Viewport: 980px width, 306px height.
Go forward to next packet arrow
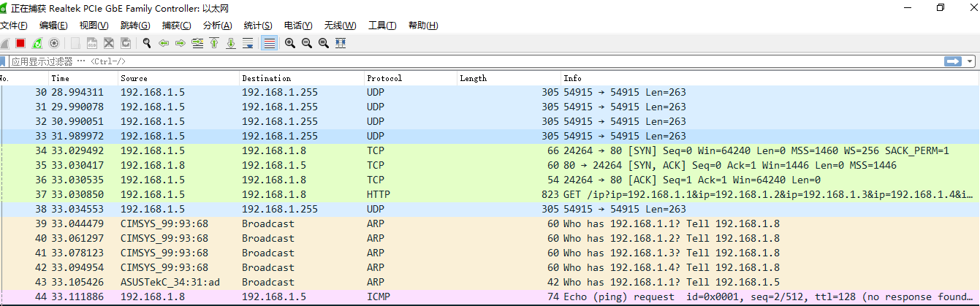(180, 43)
